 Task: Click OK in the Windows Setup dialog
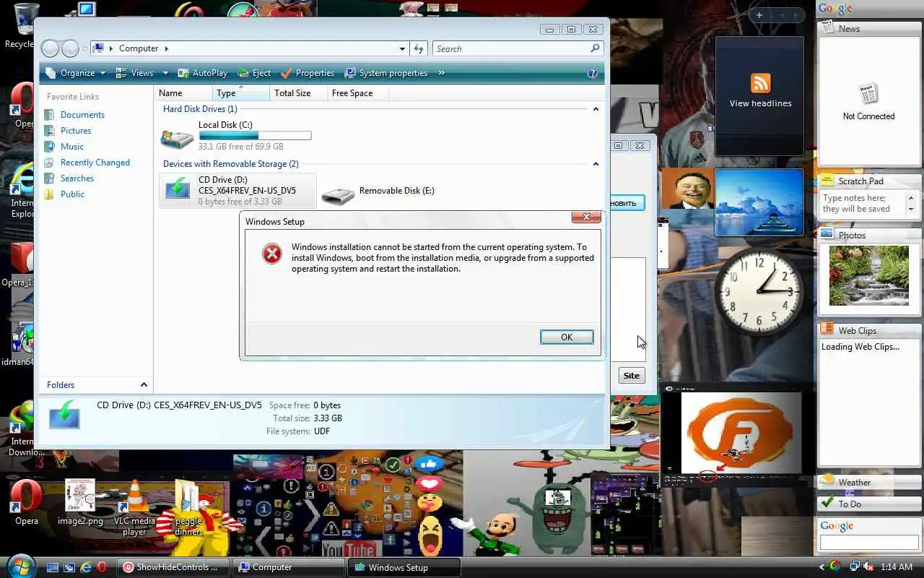[x=567, y=337]
